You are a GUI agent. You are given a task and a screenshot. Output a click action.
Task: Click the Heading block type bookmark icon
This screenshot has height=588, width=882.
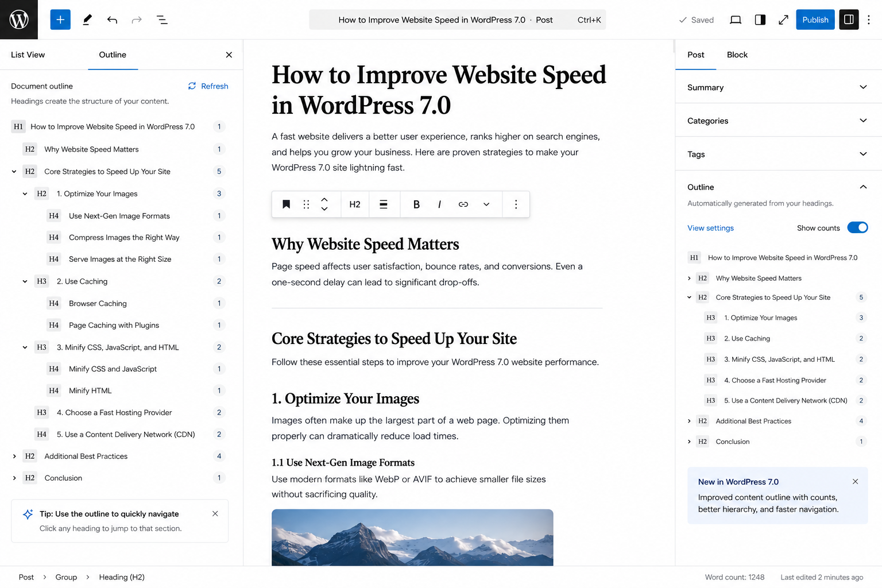click(x=286, y=204)
